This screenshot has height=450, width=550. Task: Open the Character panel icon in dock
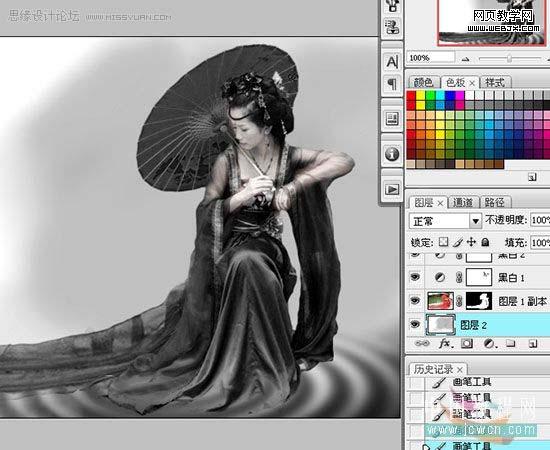392,62
